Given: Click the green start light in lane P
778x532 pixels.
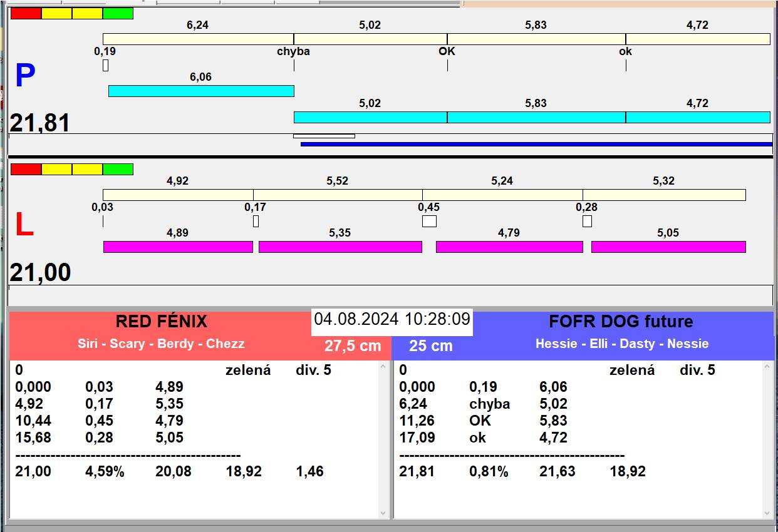Looking at the screenshot, I should click(118, 13).
